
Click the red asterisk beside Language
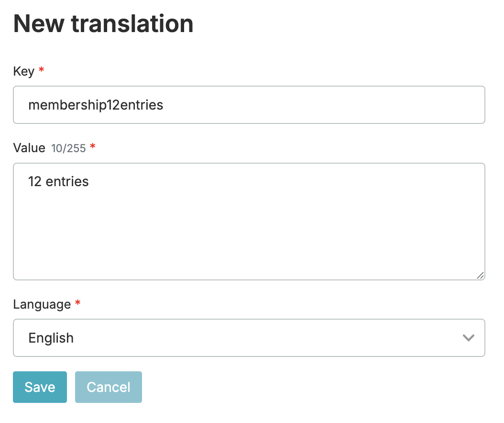[x=78, y=304]
